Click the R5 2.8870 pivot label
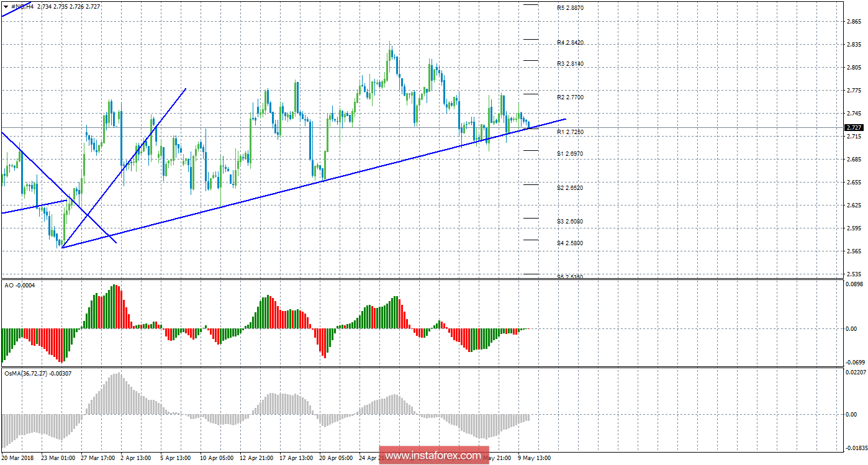This screenshot has width=868, height=465. (x=570, y=8)
